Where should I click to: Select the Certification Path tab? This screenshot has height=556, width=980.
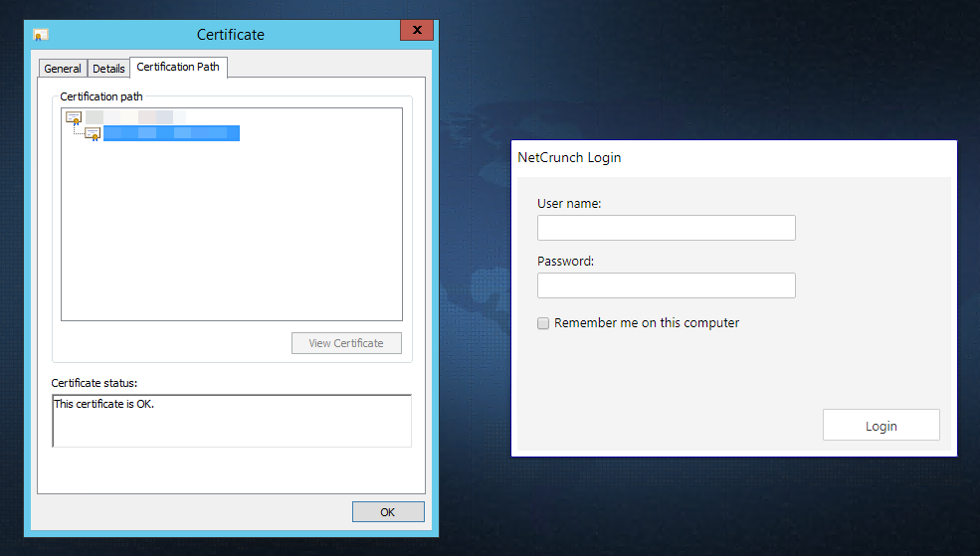178,67
